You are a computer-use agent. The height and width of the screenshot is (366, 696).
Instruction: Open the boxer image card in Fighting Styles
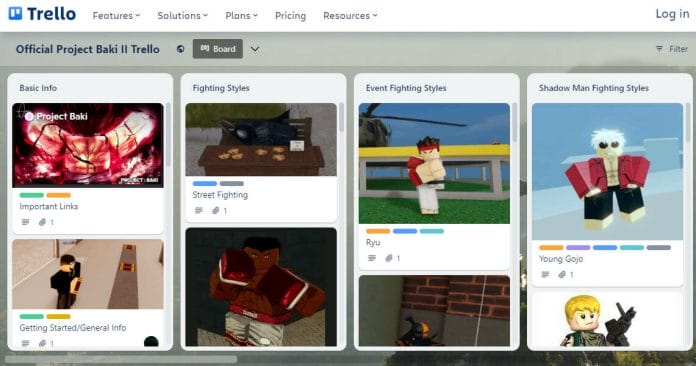(x=261, y=287)
